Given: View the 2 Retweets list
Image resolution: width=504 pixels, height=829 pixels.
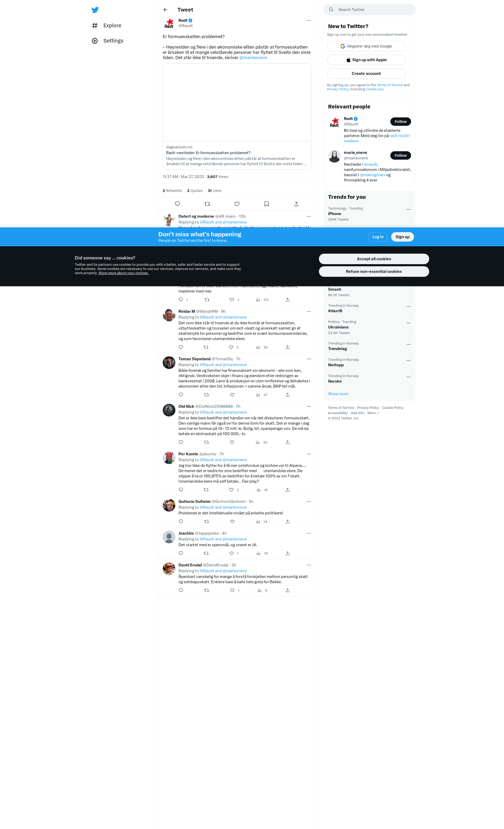Looking at the screenshot, I should point(172,191).
